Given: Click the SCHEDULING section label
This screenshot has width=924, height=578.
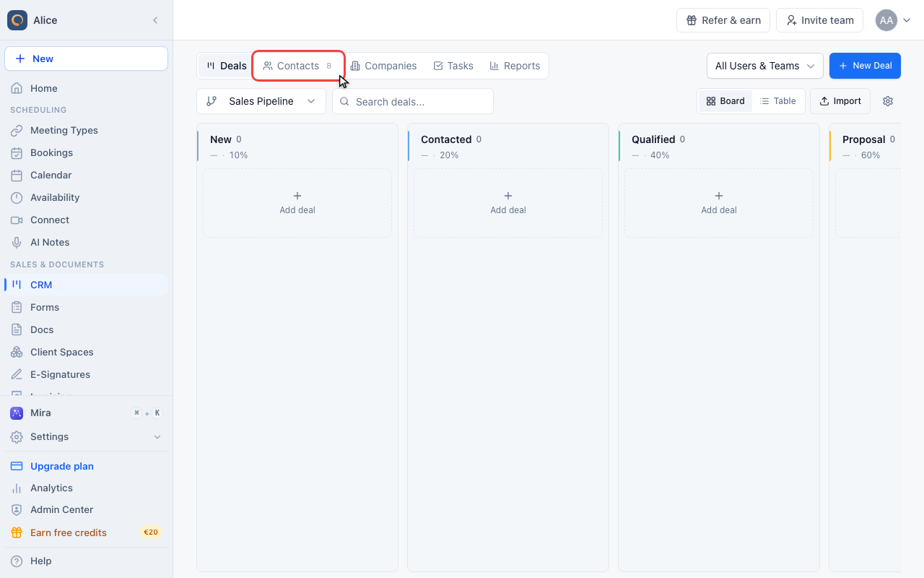Looking at the screenshot, I should pos(38,110).
